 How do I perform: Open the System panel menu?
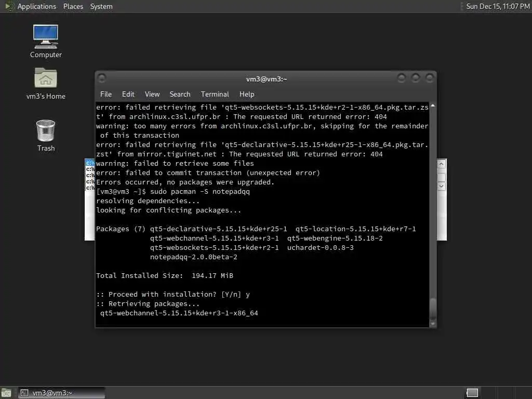click(x=101, y=6)
